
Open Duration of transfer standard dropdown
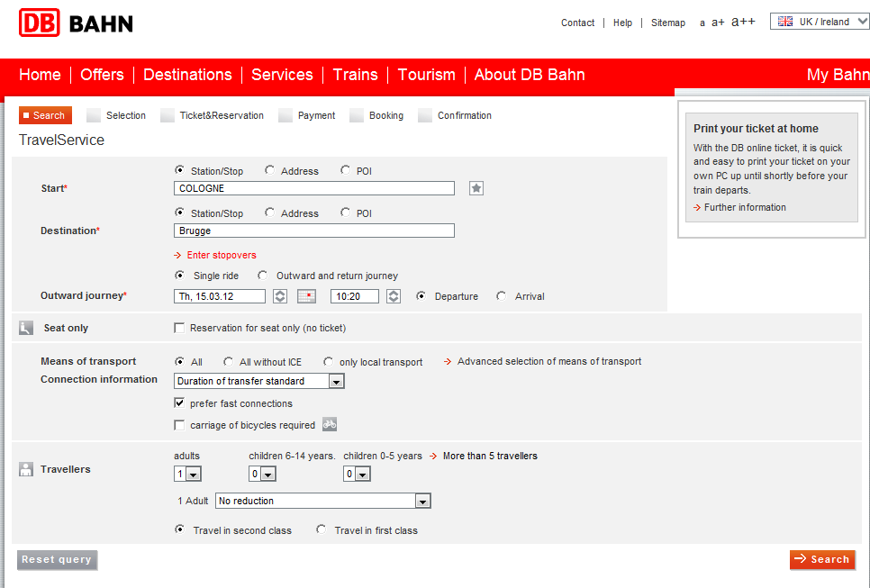click(x=259, y=381)
